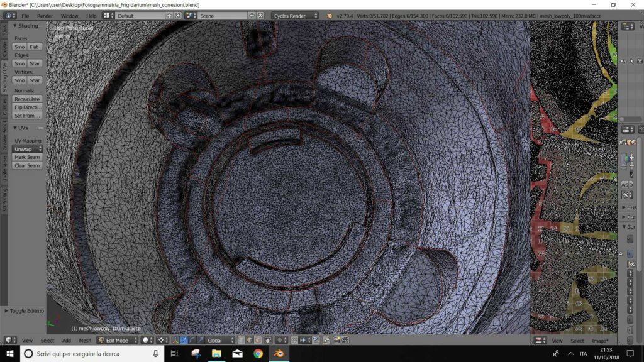Toggle outliner selectability cursor icon
The height and width of the screenshot is (362, 644).
[x=631, y=61]
